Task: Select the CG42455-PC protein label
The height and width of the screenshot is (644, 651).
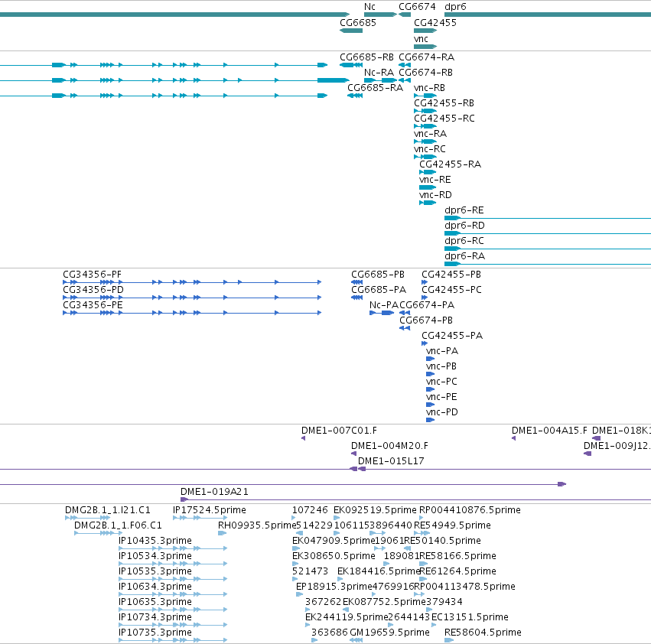Action: point(451,290)
